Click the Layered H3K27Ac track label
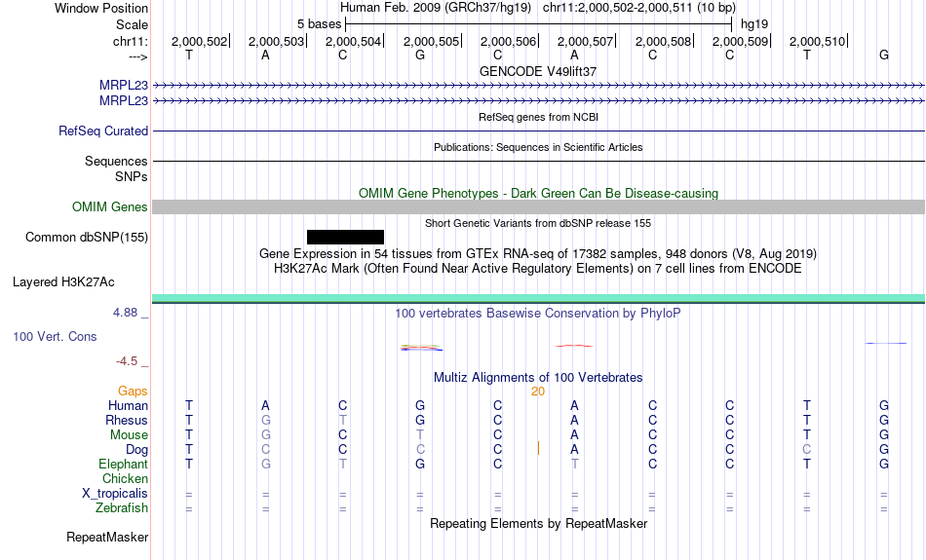This screenshot has width=926, height=560. (x=63, y=282)
